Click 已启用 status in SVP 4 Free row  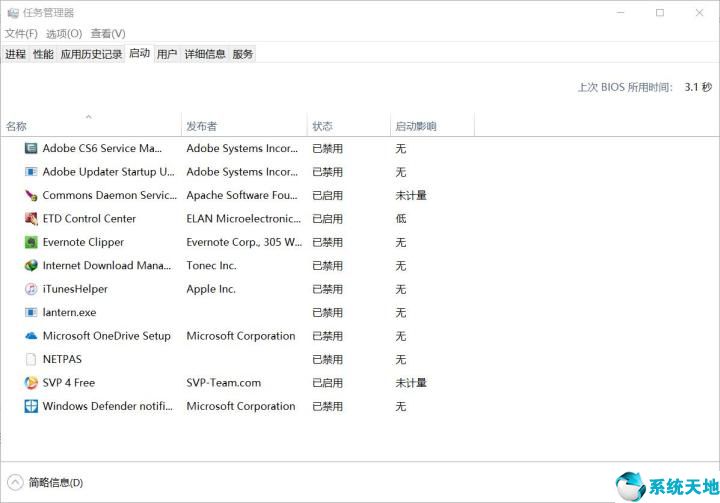pos(327,383)
